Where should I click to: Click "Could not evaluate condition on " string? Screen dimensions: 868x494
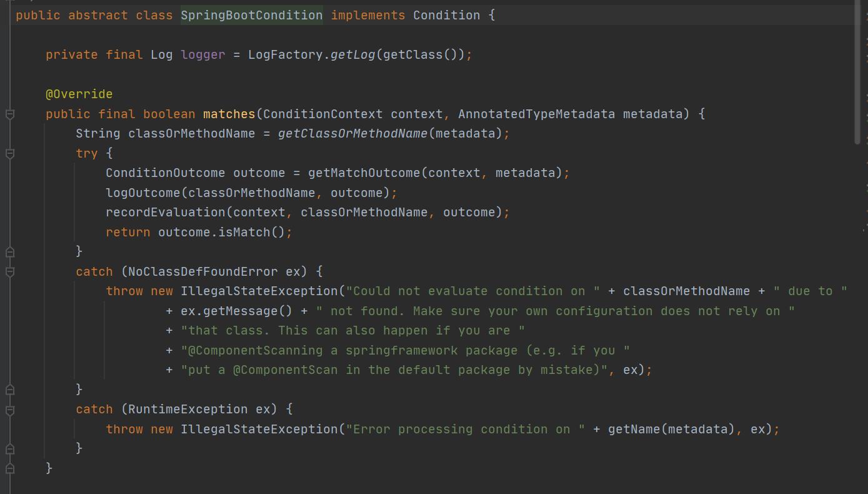pyautogui.click(x=473, y=291)
